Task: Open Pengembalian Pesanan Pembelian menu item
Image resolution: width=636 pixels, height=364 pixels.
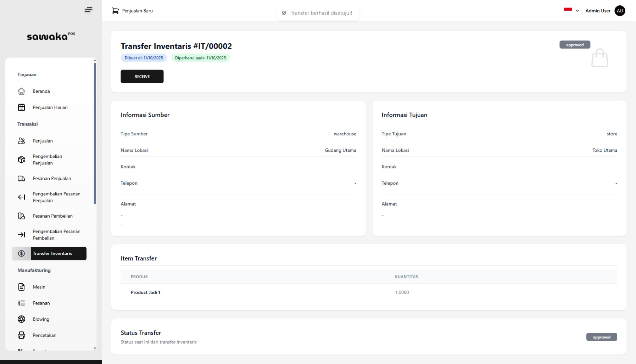Action: click(56, 235)
